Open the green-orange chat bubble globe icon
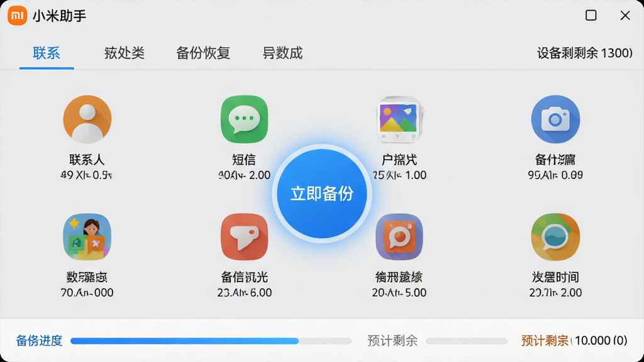This screenshot has height=362, width=644. [555, 237]
